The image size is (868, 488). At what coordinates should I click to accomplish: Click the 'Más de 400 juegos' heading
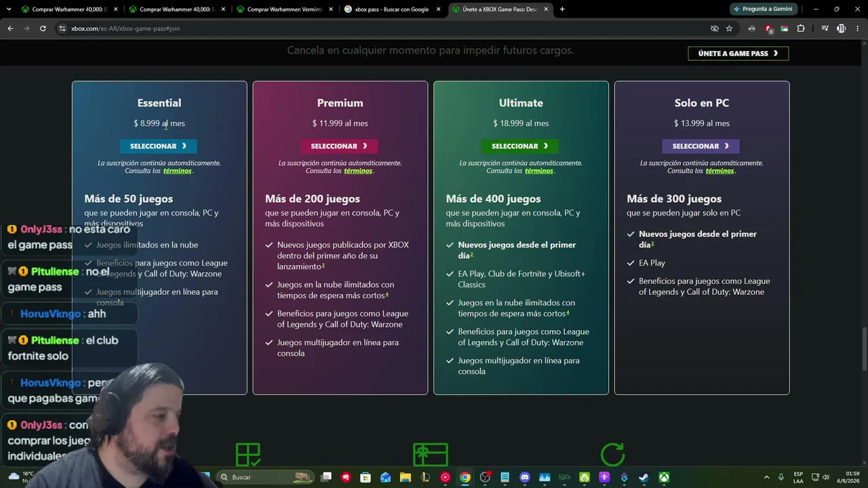pyautogui.click(x=493, y=199)
